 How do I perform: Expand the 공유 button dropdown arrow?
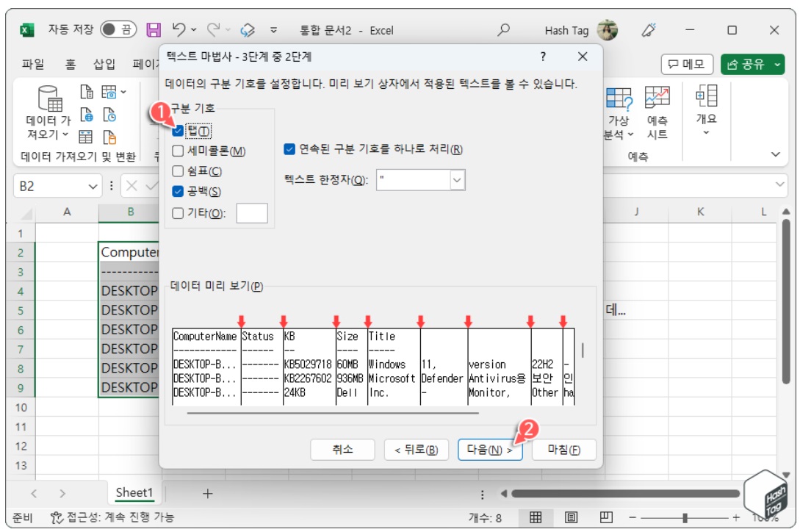777,65
